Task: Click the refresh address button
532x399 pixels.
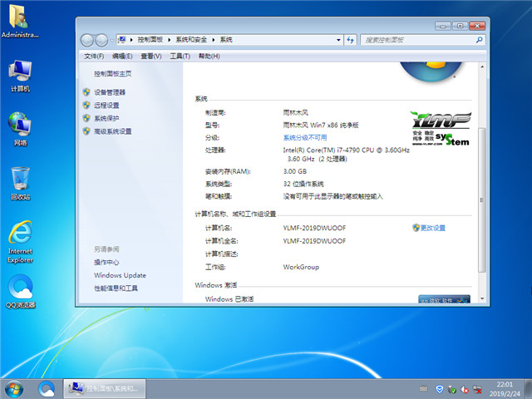Action: pyautogui.click(x=351, y=40)
